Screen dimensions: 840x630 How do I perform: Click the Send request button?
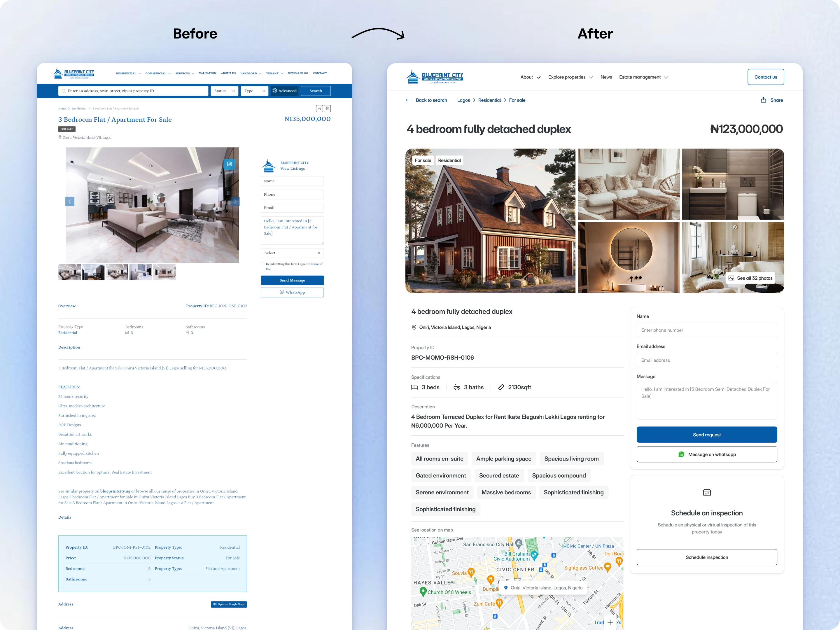tap(706, 434)
